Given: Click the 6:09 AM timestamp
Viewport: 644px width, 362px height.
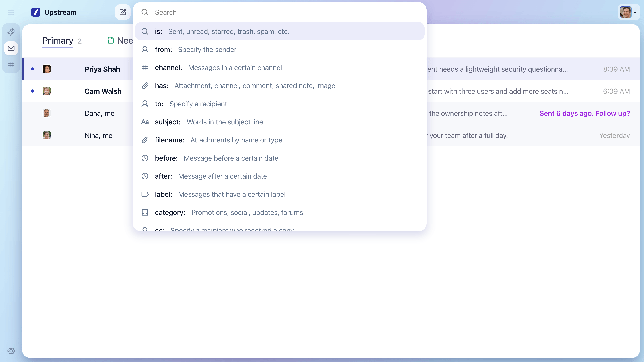Looking at the screenshot, I should (x=616, y=91).
